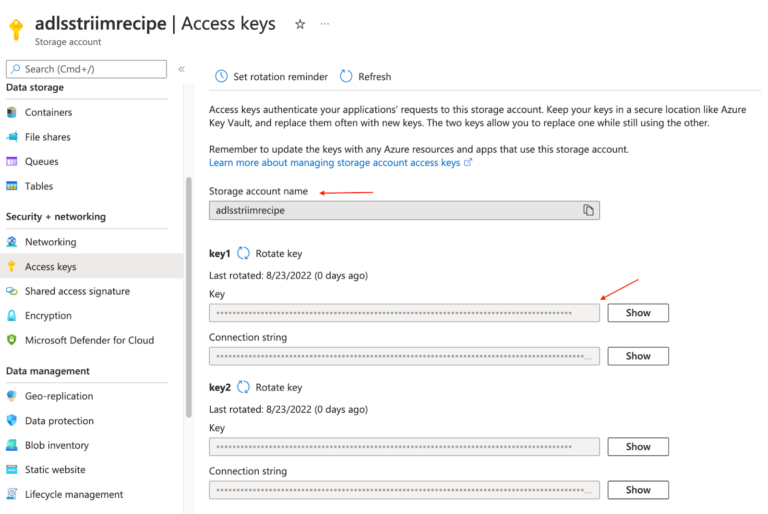The image size is (768, 514).
Task: Reveal the key2 Key value
Action: point(637,447)
